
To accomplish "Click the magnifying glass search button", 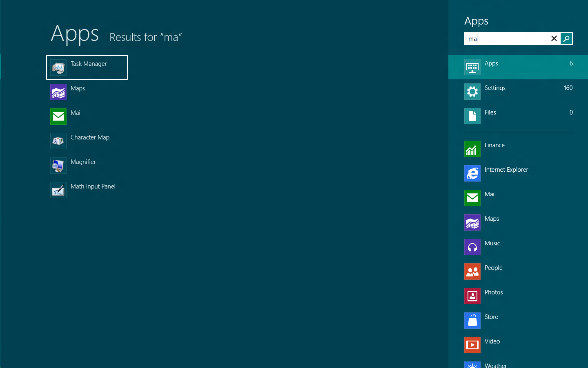I will click(x=566, y=38).
